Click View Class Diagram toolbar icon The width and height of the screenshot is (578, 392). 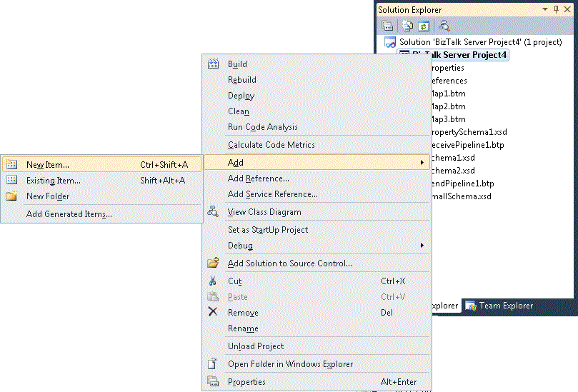click(444, 26)
